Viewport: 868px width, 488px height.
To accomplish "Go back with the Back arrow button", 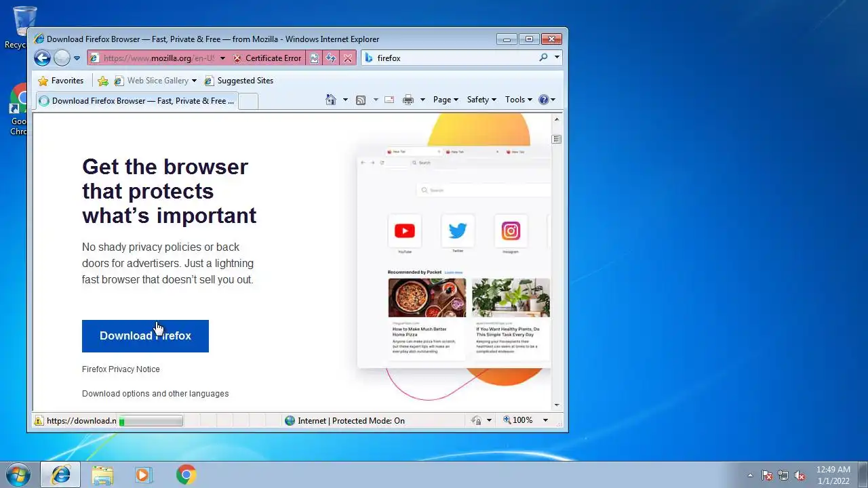I will coord(42,58).
